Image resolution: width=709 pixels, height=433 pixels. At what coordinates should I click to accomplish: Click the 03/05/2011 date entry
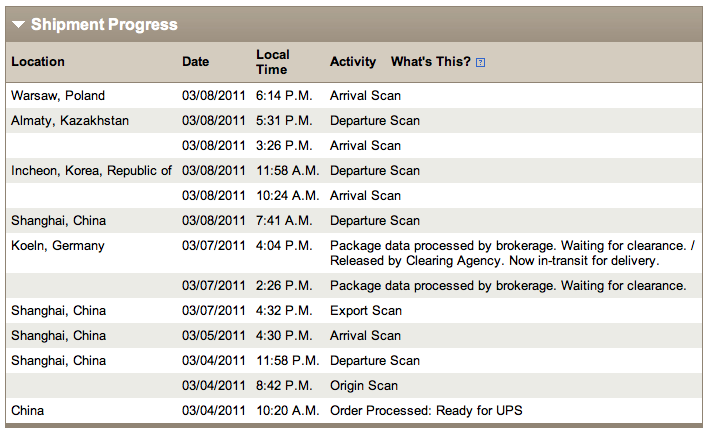[213, 335]
